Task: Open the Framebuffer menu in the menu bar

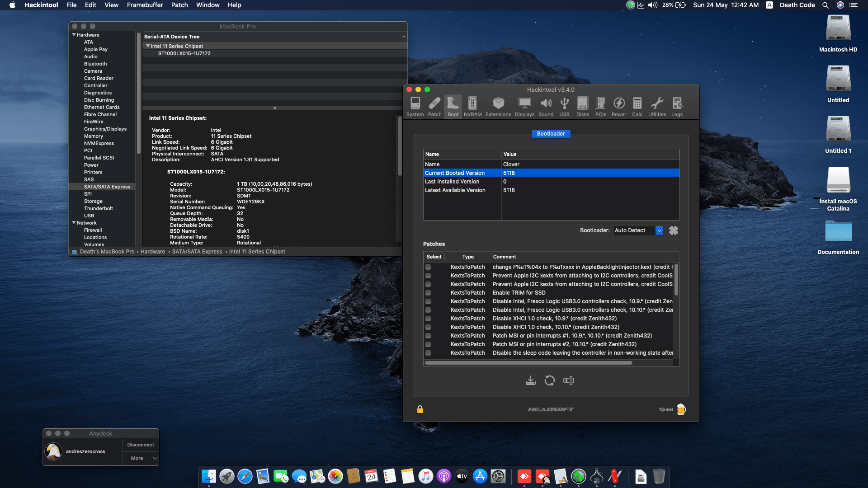Action: pyautogui.click(x=144, y=5)
